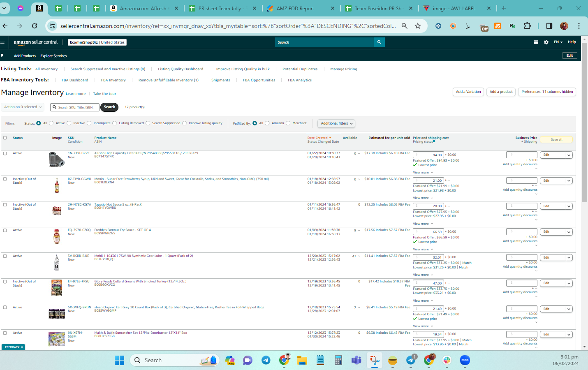Click the Seller Central search magnifier button
The image size is (588, 370).
[379, 42]
